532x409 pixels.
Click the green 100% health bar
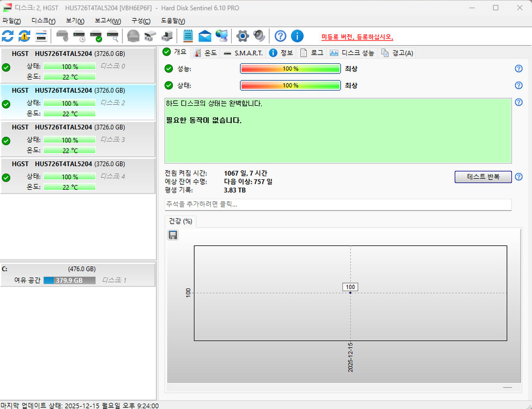pos(291,85)
